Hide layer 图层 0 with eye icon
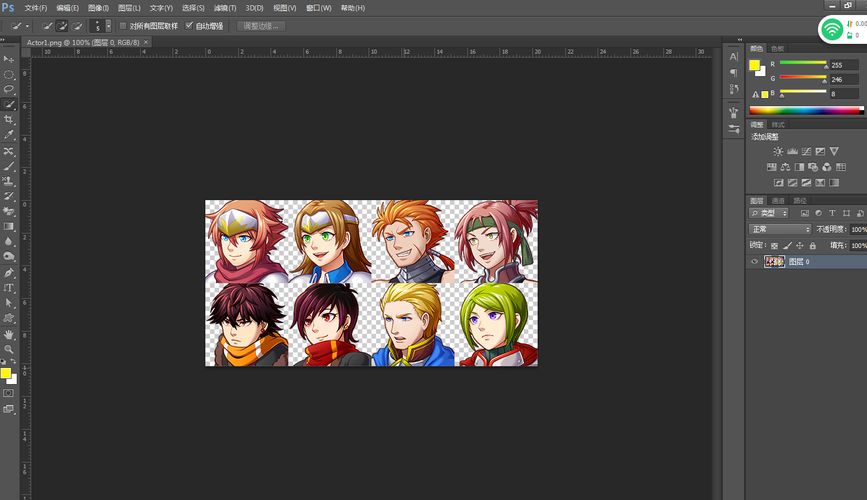 point(754,262)
